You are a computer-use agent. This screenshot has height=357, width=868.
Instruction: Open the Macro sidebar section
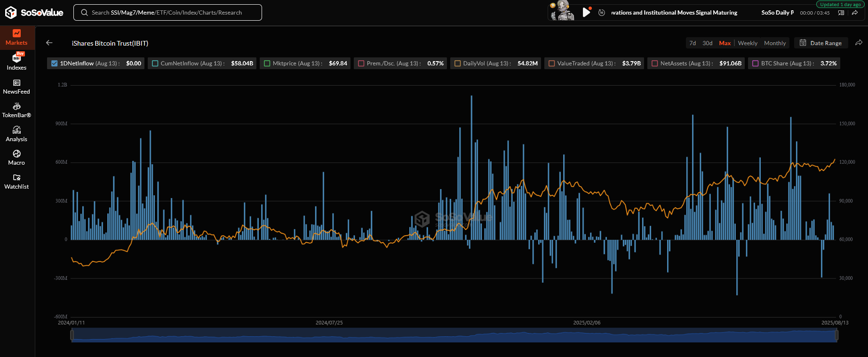coord(16,158)
